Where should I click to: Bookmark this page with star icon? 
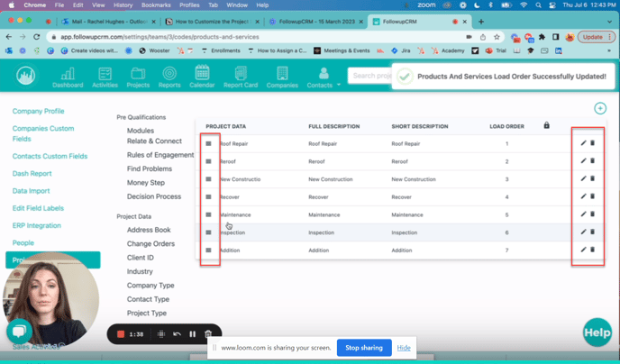[x=497, y=37]
